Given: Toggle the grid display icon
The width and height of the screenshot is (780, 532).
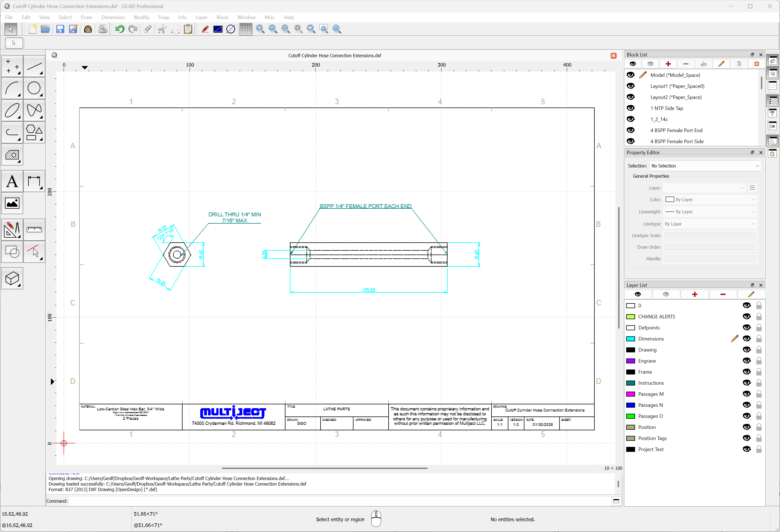Looking at the screenshot, I should 246,29.
